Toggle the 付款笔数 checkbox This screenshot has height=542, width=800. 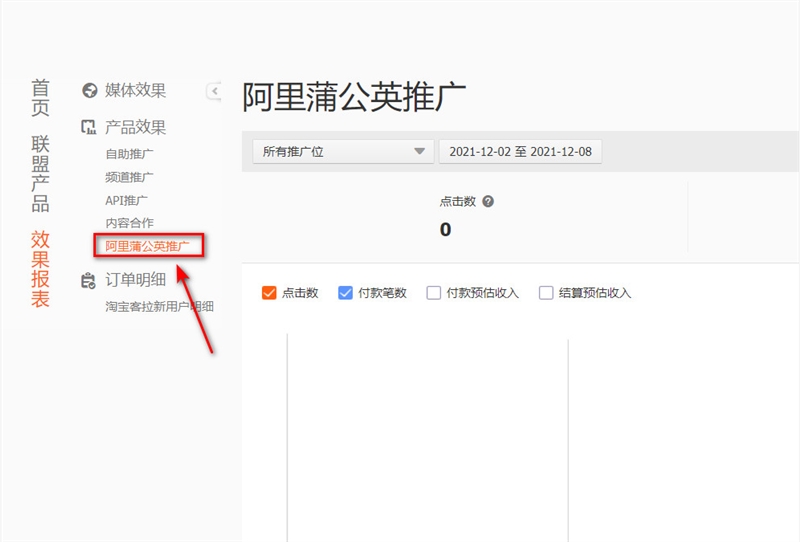click(345, 293)
